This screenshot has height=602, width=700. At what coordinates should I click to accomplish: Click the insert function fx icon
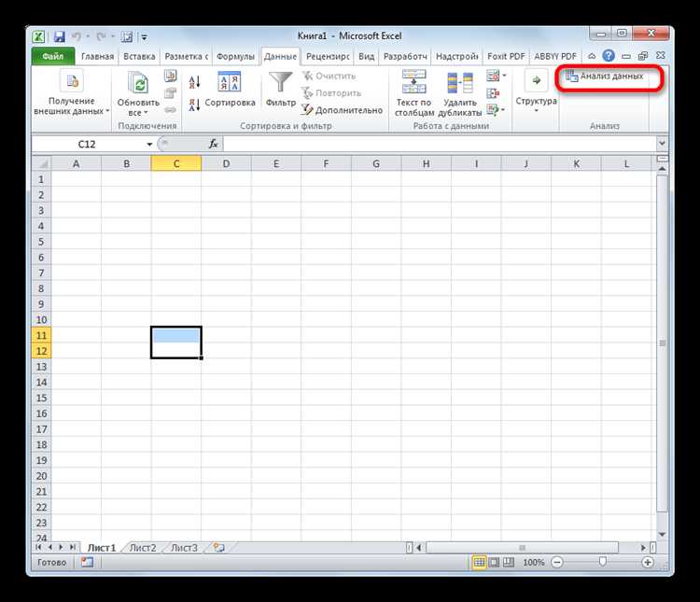coord(214,144)
